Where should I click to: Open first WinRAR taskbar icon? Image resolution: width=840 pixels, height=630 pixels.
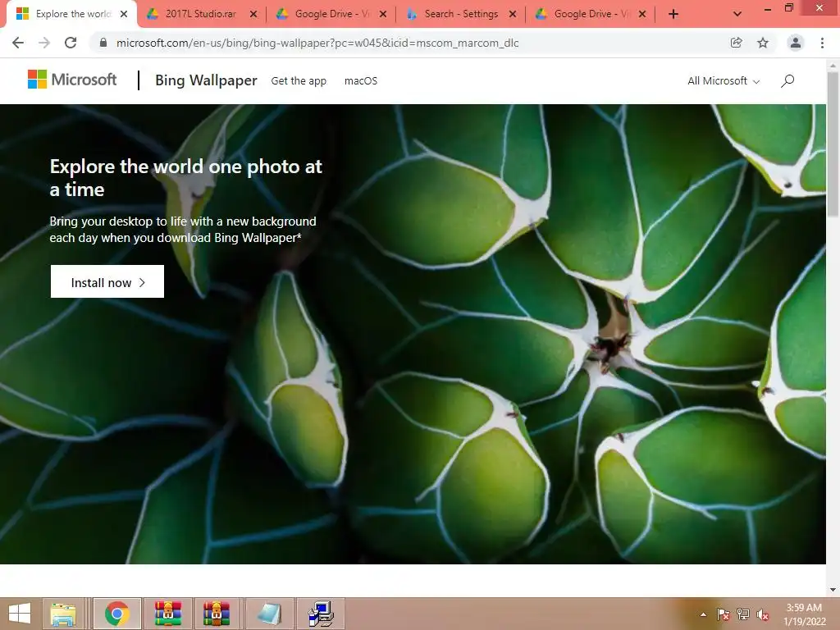168,614
